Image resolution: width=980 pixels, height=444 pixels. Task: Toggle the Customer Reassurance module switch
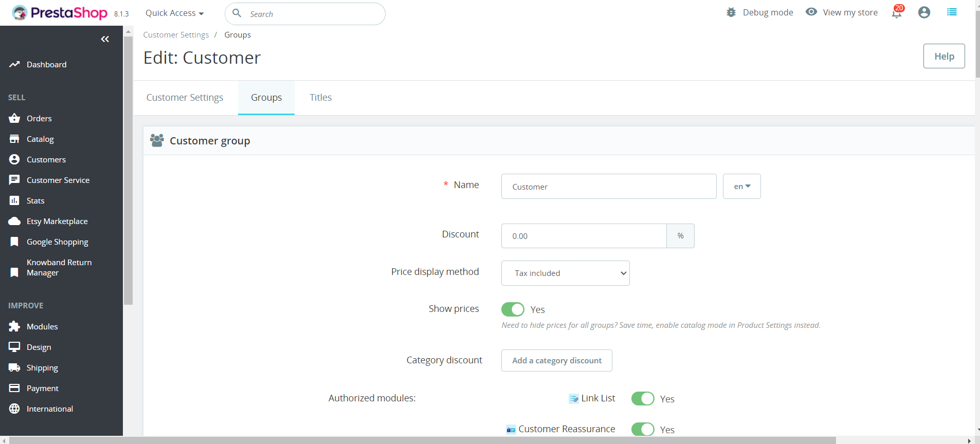pyautogui.click(x=643, y=429)
